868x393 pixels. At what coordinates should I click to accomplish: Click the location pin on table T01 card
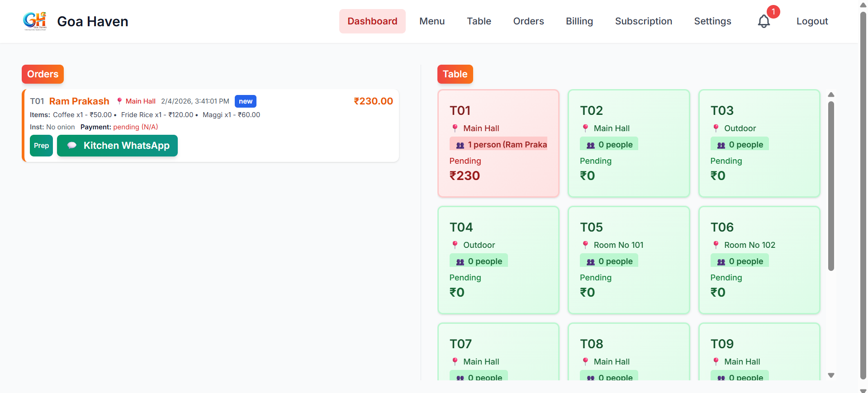455,128
